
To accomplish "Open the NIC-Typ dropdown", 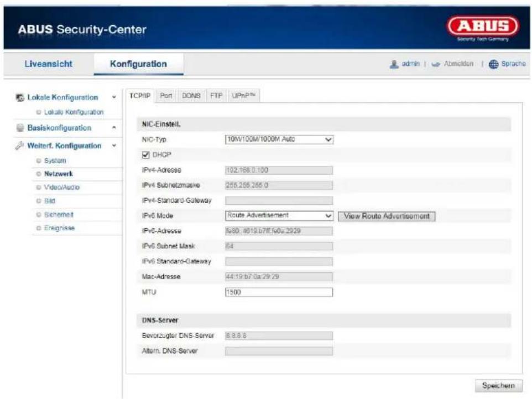I will [x=279, y=139].
